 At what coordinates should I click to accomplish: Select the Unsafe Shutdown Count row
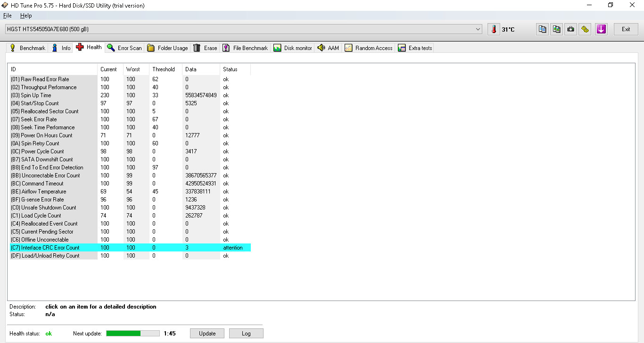pos(130,208)
